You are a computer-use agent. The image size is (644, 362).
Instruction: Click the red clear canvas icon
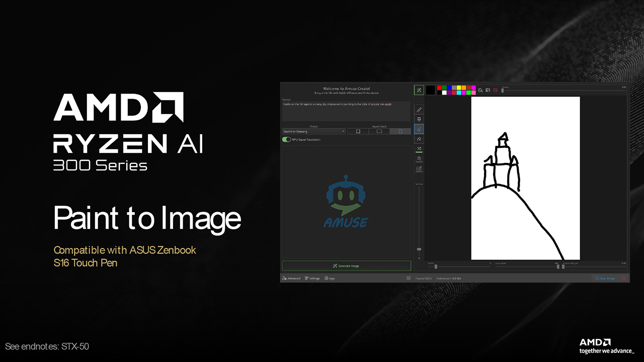click(x=495, y=90)
